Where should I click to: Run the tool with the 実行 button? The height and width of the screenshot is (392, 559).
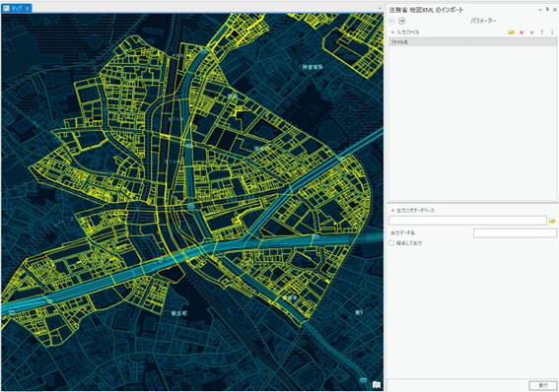(543, 385)
